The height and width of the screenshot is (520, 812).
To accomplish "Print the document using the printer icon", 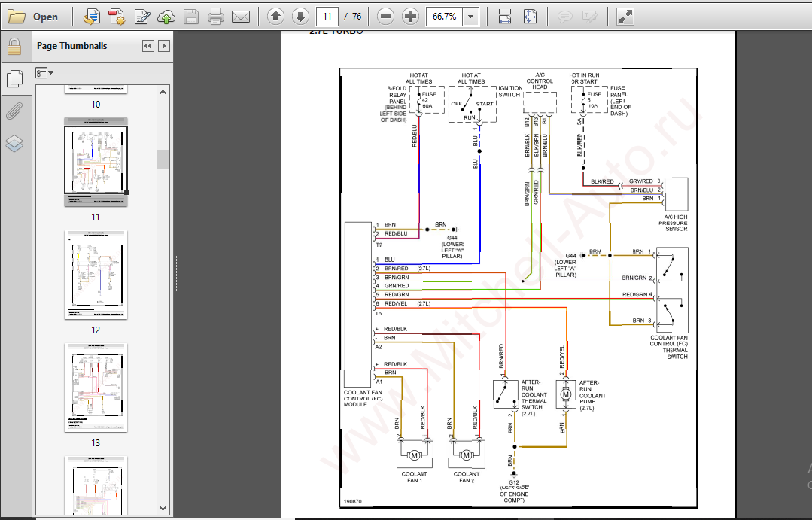I will click(x=215, y=17).
